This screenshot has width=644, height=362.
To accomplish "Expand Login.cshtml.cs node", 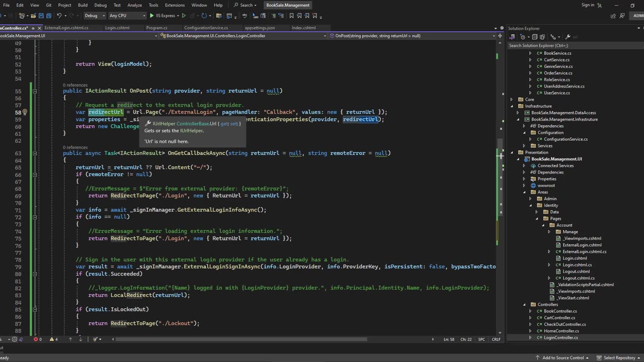I will (549, 265).
